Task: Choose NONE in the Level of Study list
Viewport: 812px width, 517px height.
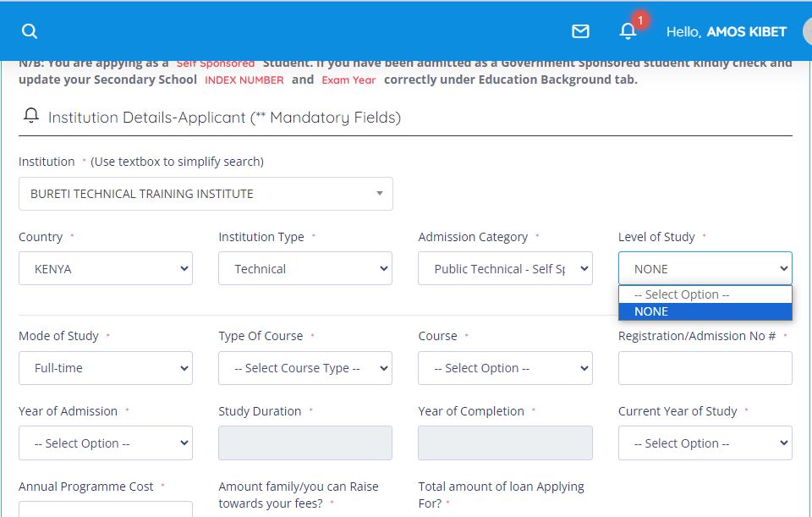Action: click(705, 311)
